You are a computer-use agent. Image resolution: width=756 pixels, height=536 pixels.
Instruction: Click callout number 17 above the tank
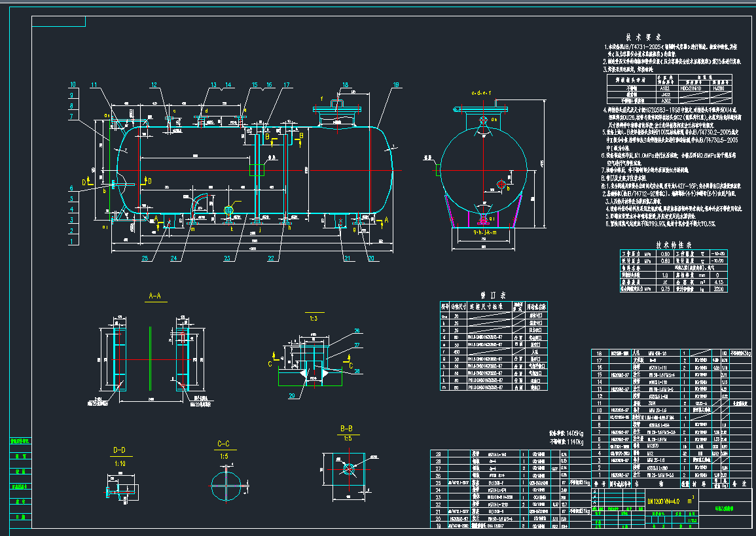pyautogui.click(x=287, y=85)
